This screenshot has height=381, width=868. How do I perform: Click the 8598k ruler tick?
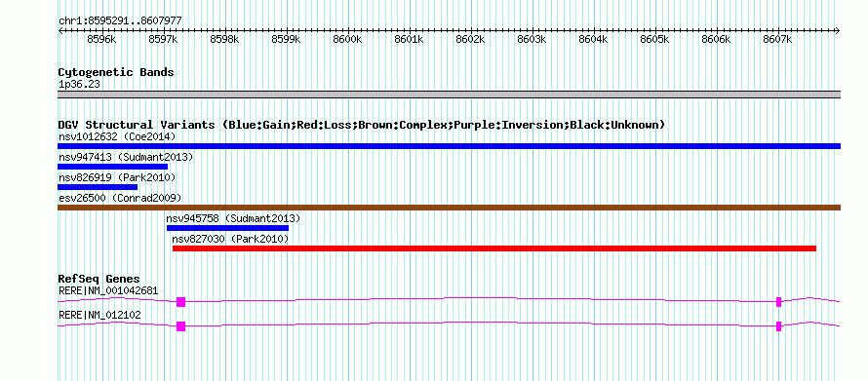coord(224,39)
